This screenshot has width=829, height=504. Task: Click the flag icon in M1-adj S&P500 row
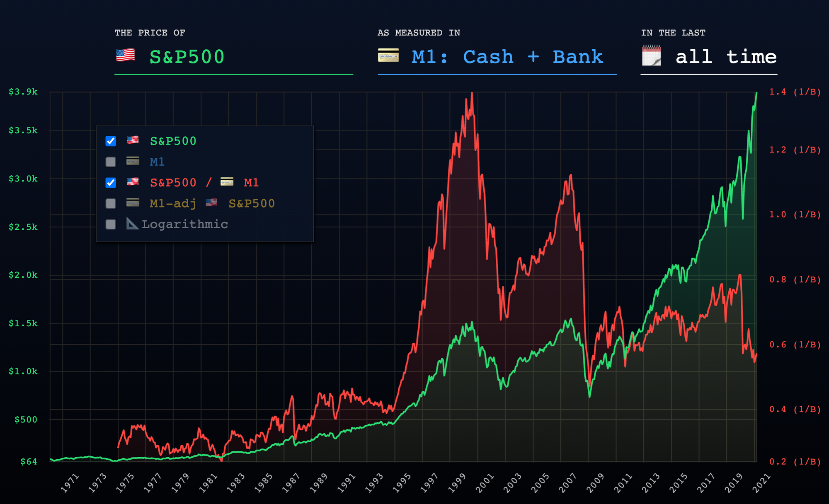pos(211,203)
